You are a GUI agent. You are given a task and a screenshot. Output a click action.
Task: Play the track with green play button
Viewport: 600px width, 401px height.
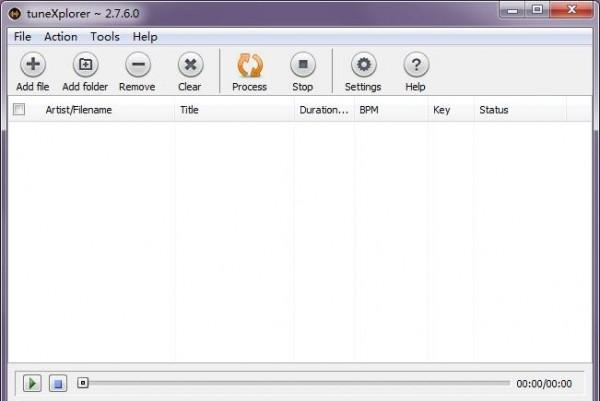click(x=32, y=383)
